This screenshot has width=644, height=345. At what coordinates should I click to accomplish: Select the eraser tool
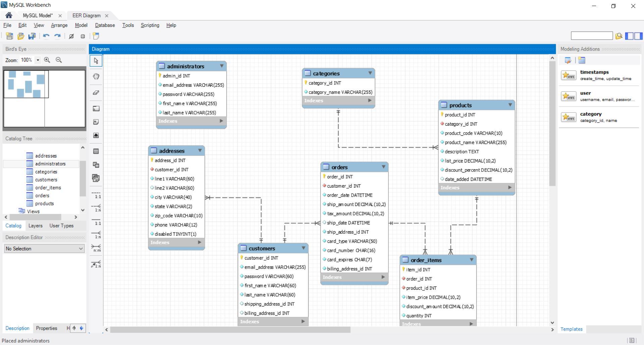(x=96, y=93)
